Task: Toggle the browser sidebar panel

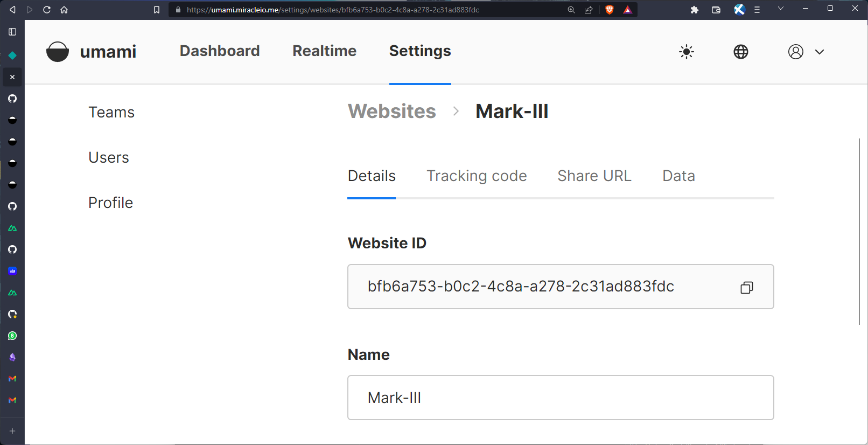Action: point(12,32)
